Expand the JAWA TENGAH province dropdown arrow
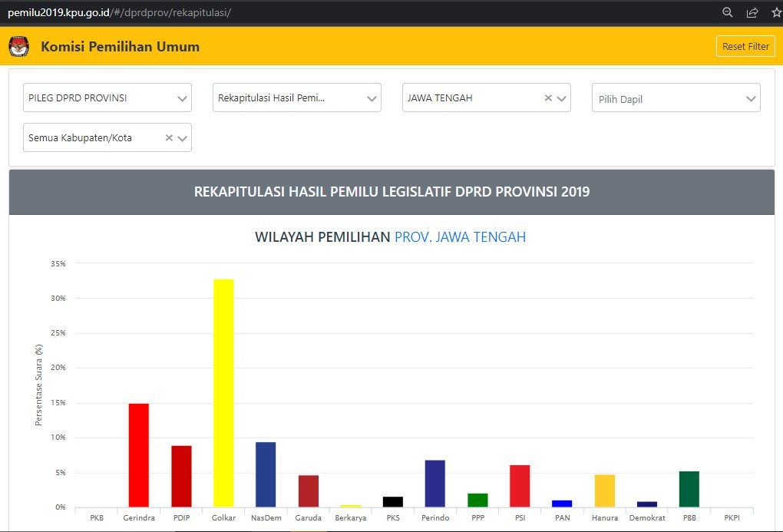Image resolution: width=783 pixels, height=532 pixels. 562,98
